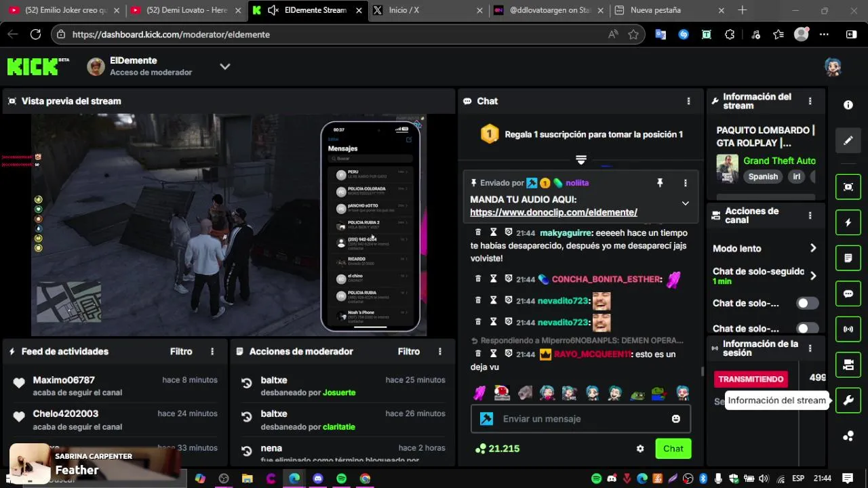Click Maximo06787 in activity feed
868x488 pixels.
[64, 380]
